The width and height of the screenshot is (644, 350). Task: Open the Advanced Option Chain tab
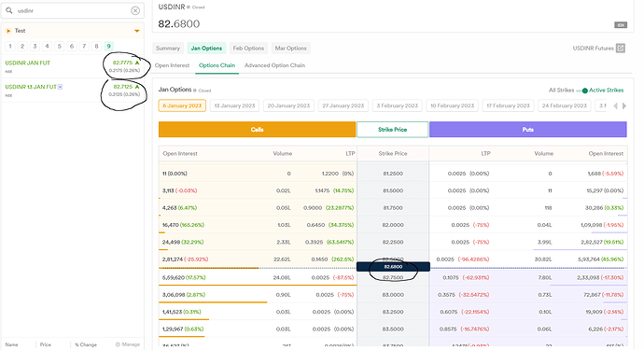coord(274,65)
